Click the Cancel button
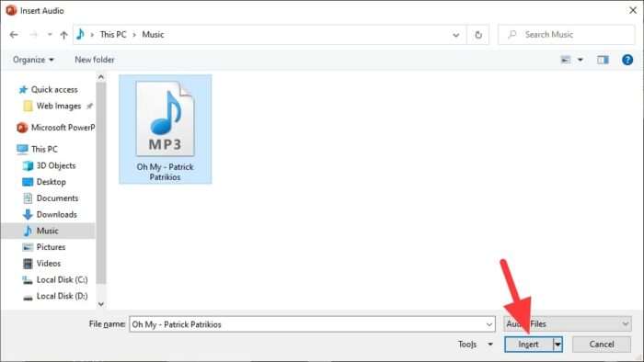 [602, 345]
